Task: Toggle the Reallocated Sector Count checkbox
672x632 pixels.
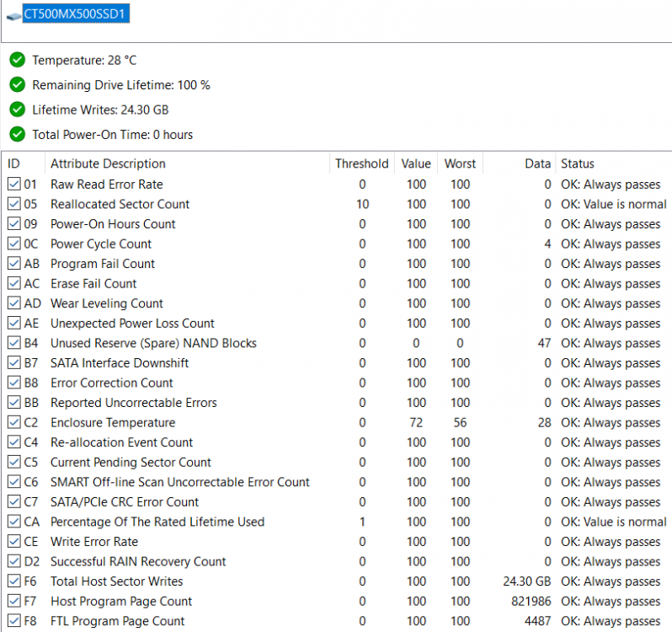Action: pos(13,204)
